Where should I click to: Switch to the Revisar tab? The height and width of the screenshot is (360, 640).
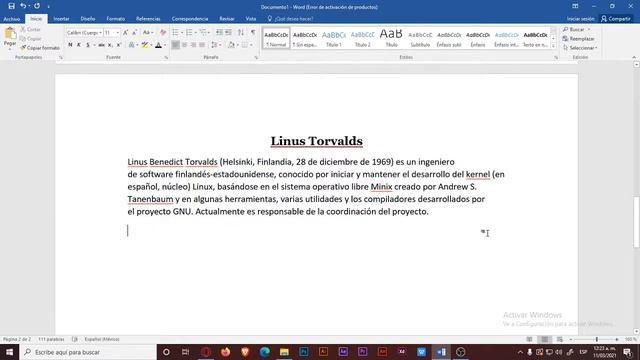pos(227,19)
